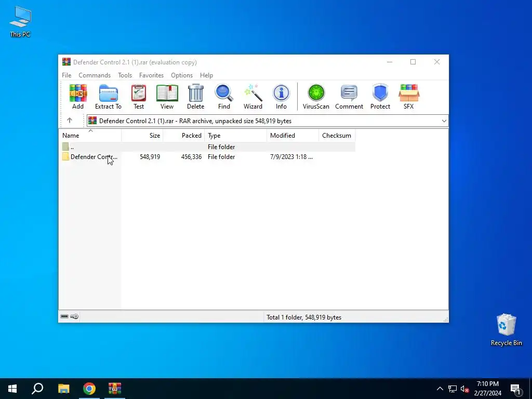
Task: Click the drive icon in status bar
Action: (x=64, y=316)
